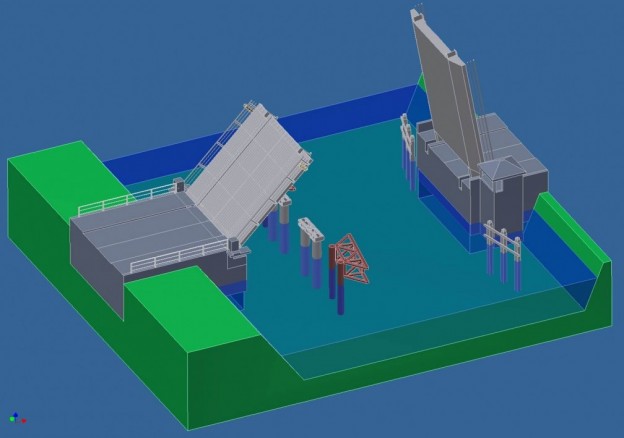Select the raised right bascule bridge leaf
The width and height of the screenshot is (624, 438).
(x=447, y=92)
